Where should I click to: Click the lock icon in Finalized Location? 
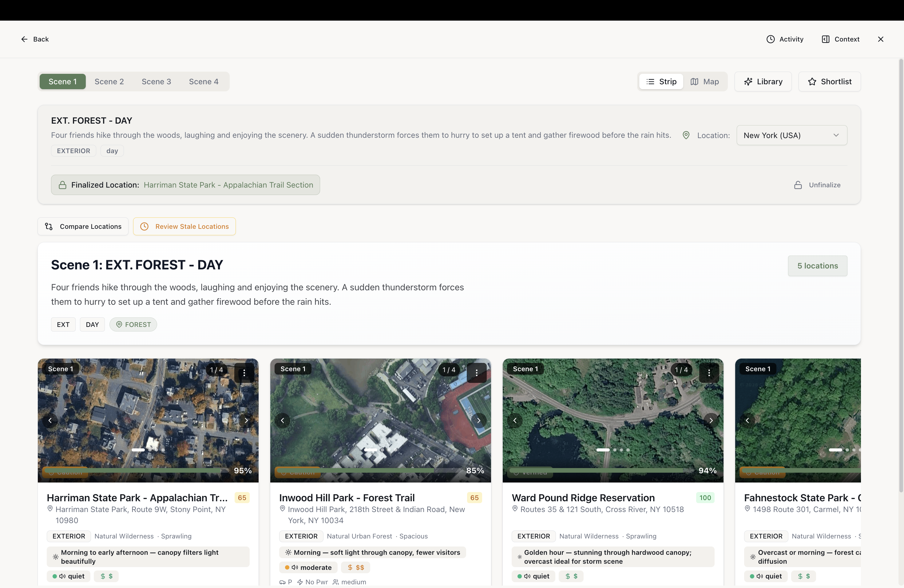click(62, 185)
